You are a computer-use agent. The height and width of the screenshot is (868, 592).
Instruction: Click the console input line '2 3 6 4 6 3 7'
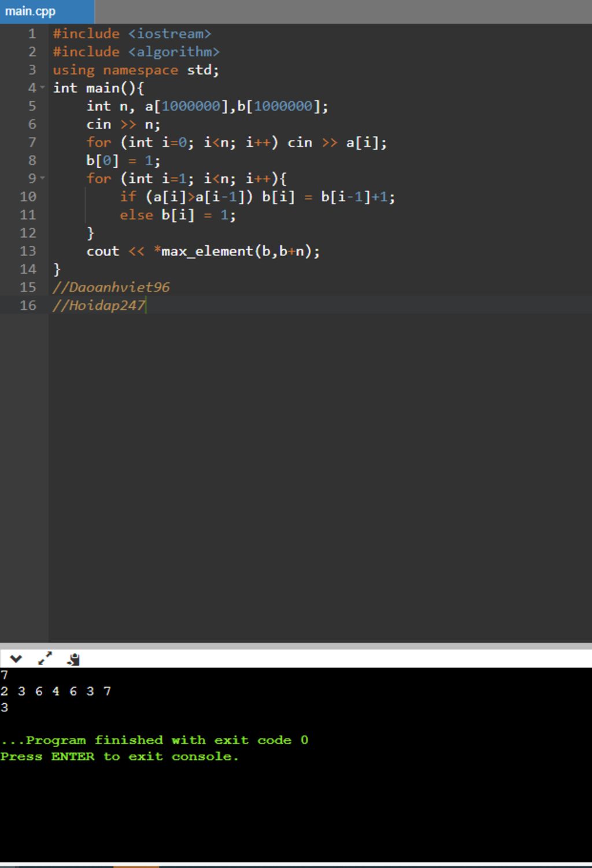[55, 691]
